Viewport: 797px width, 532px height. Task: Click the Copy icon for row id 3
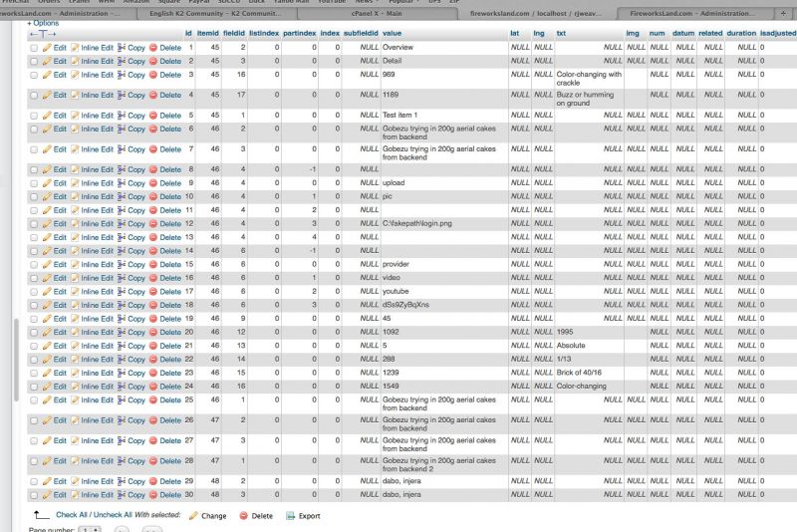click(x=122, y=75)
